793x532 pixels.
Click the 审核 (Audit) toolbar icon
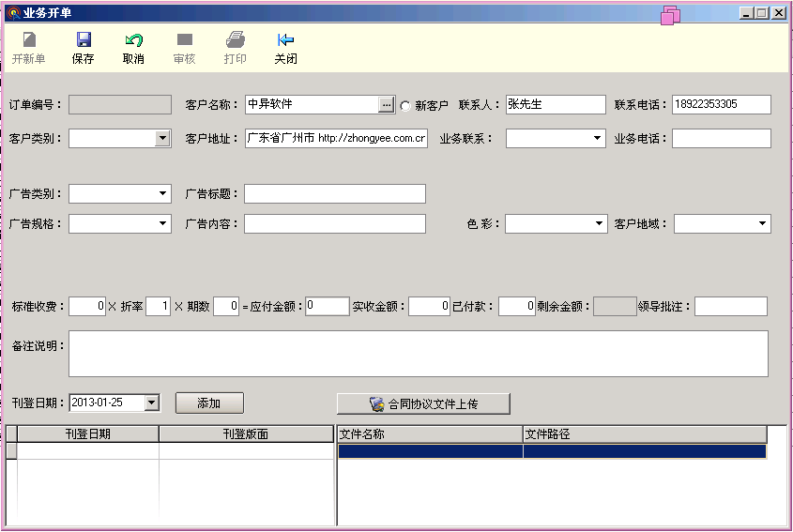point(185,40)
